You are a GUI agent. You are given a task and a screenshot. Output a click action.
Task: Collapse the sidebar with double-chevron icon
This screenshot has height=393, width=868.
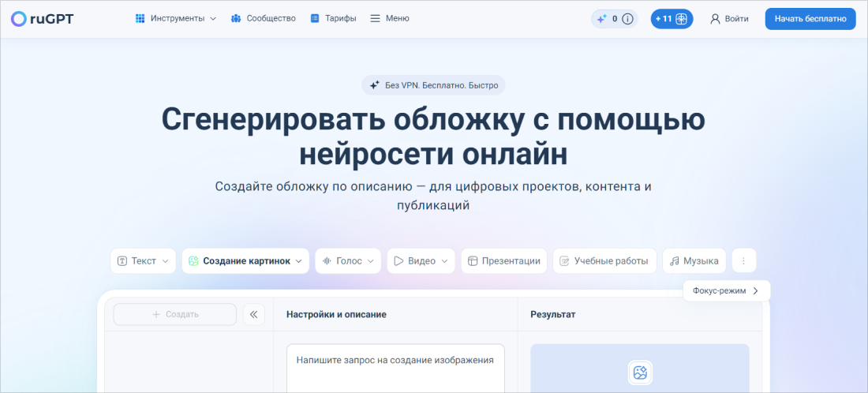253,314
